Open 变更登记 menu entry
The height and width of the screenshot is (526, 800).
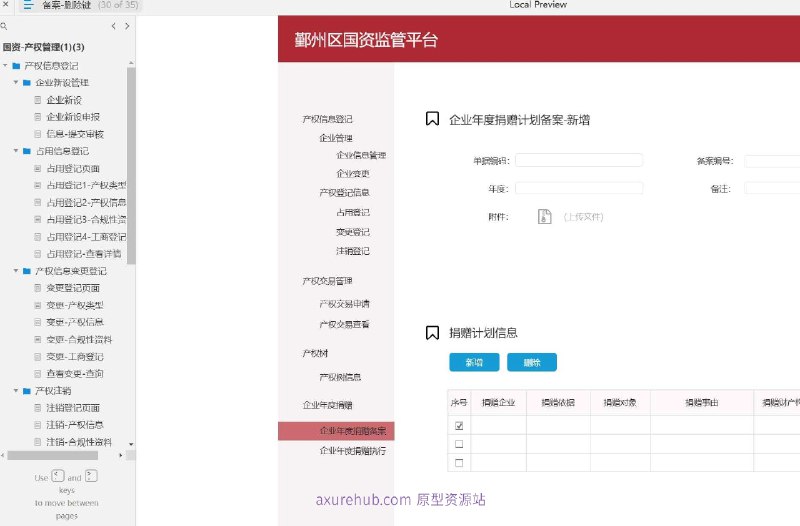(x=353, y=232)
